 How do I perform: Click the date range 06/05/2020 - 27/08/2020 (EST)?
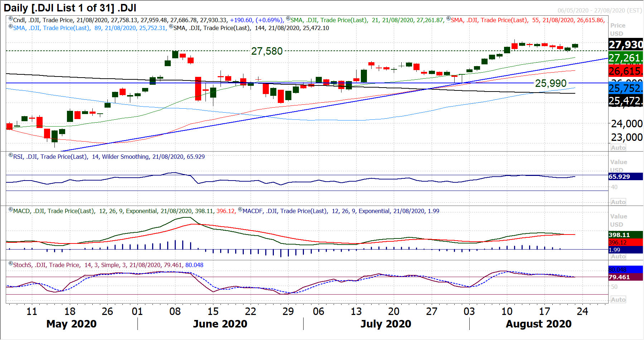(600, 10)
